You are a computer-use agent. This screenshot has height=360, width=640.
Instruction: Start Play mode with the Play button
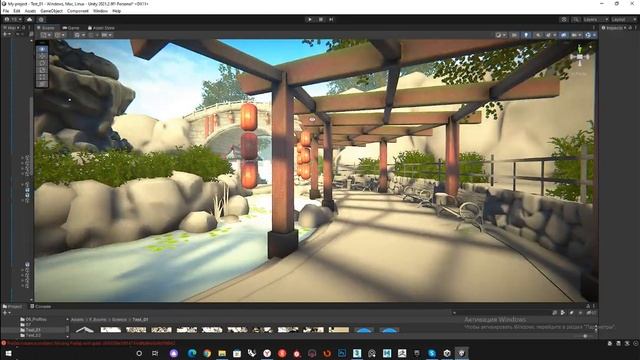pos(309,19)
